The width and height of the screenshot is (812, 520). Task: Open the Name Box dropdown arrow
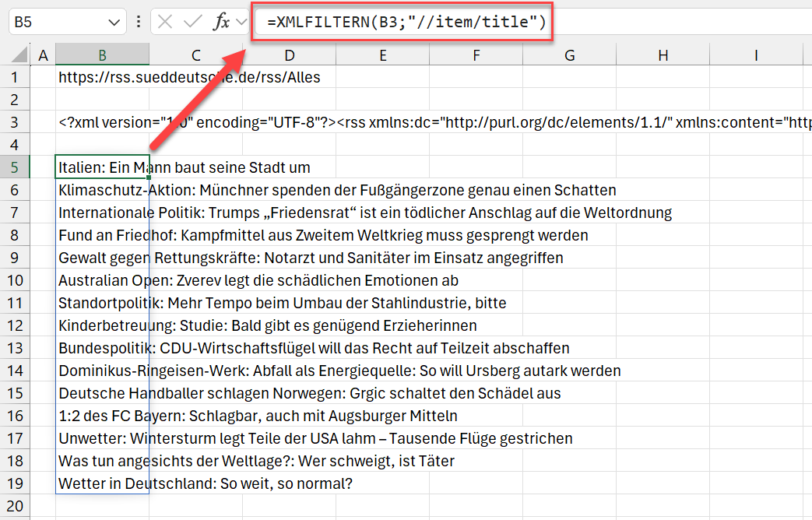[x=114, y=22]
